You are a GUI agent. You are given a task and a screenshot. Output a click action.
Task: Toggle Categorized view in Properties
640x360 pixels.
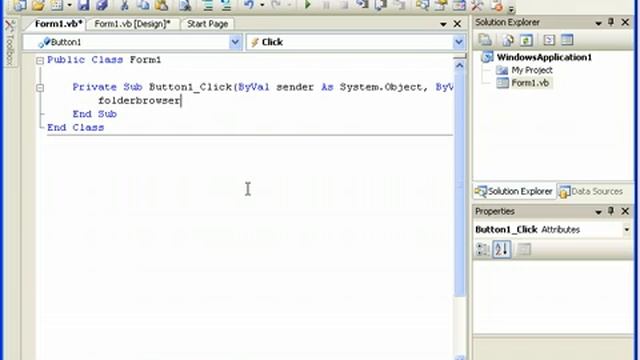[483, 249]
